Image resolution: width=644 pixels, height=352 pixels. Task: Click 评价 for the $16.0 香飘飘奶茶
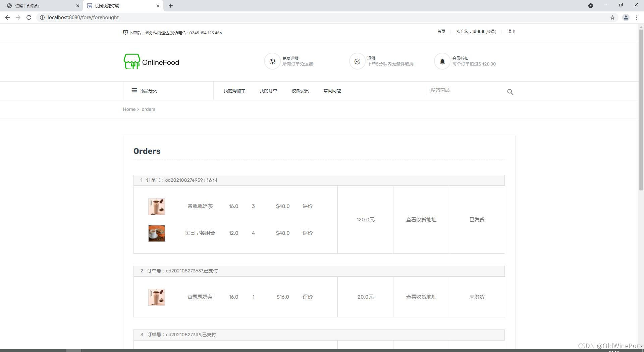(308, 297)
